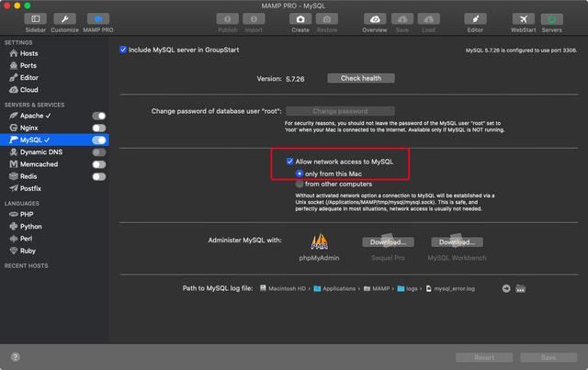The image size is (588, 370).
Task: Download MySQL Workbench
Action: tap(458, 242)
